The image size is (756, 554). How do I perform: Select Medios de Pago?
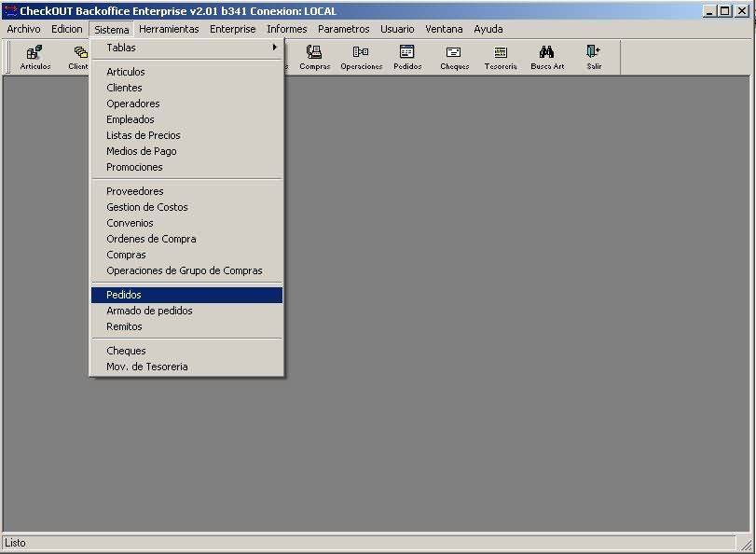[186, 151]
